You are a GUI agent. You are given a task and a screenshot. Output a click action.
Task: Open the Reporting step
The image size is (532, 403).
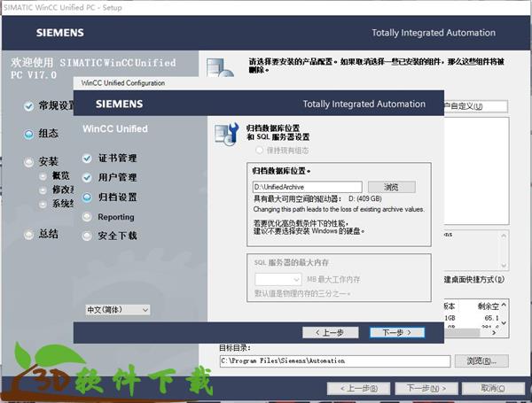pos(116,217)
